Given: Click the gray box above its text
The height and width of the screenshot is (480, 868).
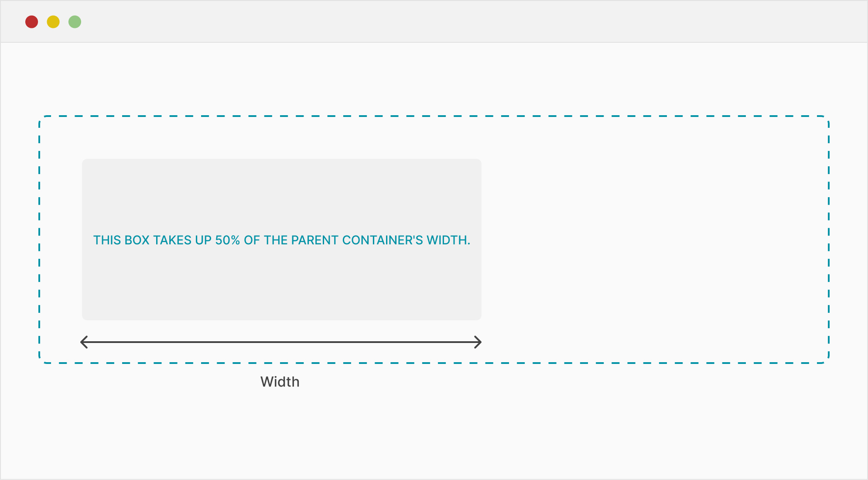Looking at the screenshot, I should (281, 192).
